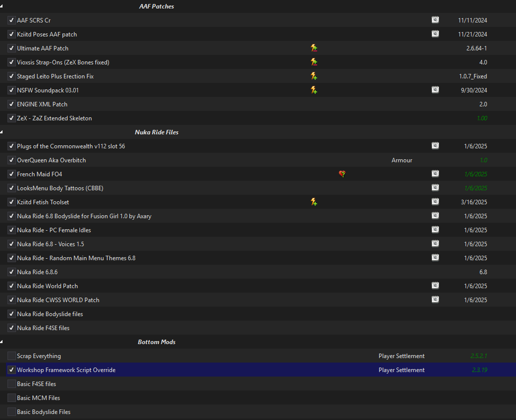This screenshot has width=516, height=420.
Task: Click the 11/11/2024 date cell
Action: [x=473, y=20]
